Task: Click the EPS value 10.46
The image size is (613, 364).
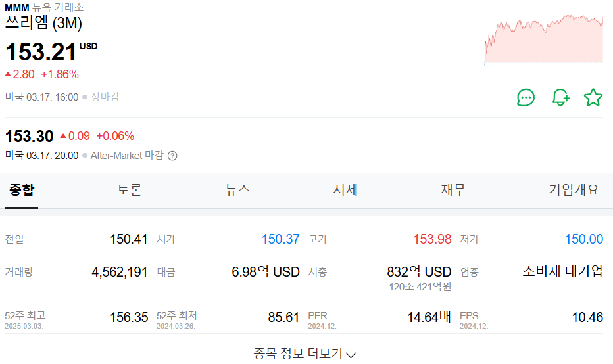Action: click(587, 317)
